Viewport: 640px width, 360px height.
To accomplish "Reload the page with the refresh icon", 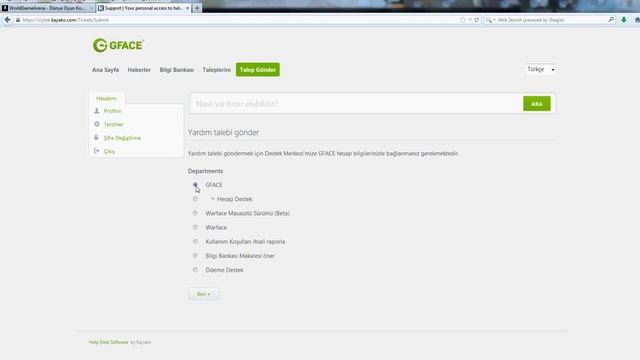I will (477, 20).
